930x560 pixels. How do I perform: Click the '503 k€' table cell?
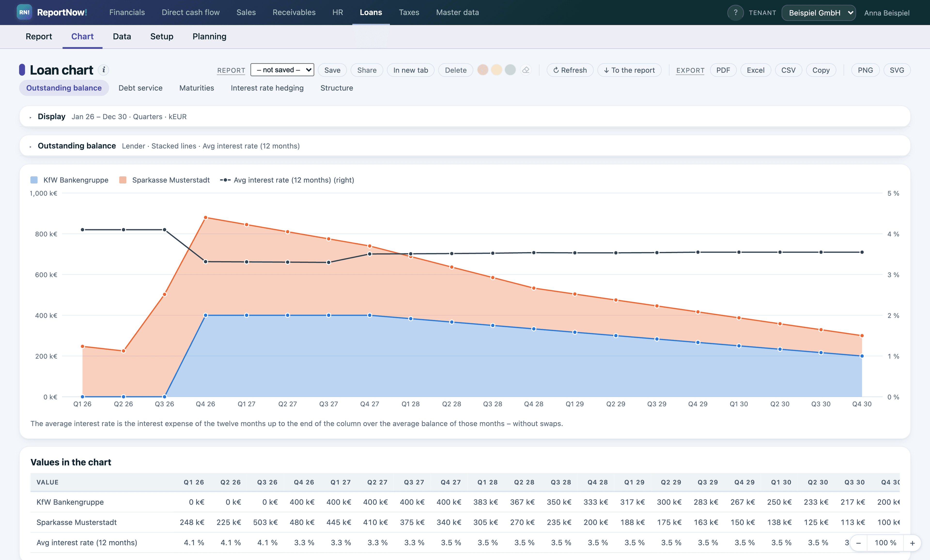point(265,522)
